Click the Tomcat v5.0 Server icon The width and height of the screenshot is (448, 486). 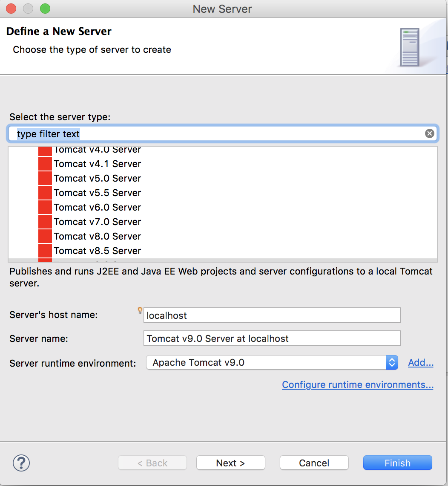(x=45, y=178)
